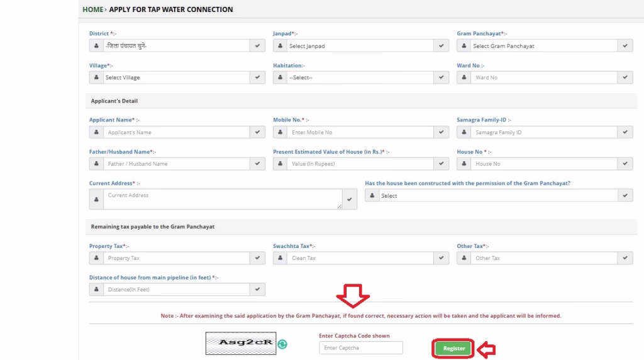The width and height of the screenshot is (644, 360).
Task: Focus the Distance(In Feet) input field
Action: coord(177,290)
